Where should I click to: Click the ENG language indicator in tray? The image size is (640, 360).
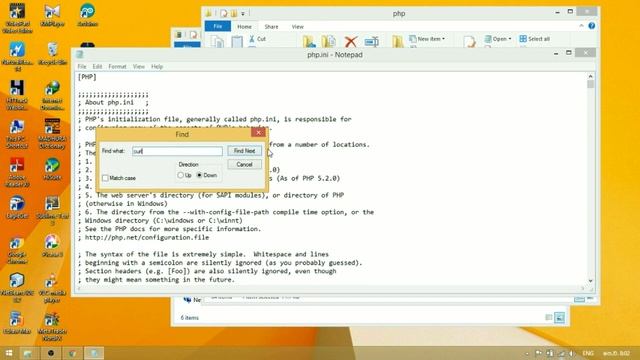point(588,353)
